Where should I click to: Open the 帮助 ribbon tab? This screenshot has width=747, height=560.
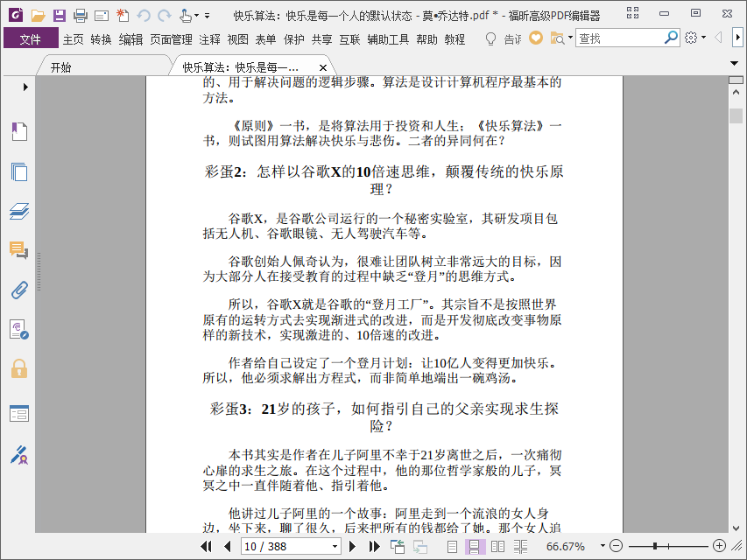[x=426, y=39]
